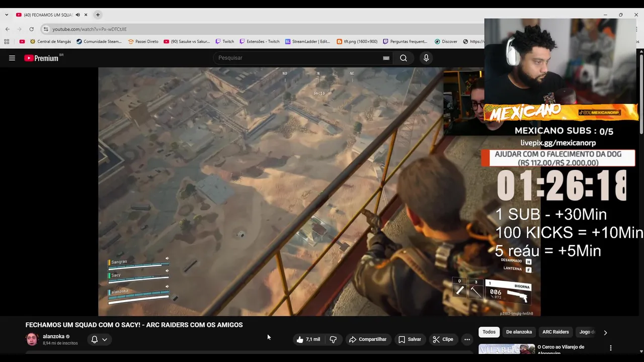Open the tab search dropdown arrow
The image size is (644, 362).
click(7, 15)
